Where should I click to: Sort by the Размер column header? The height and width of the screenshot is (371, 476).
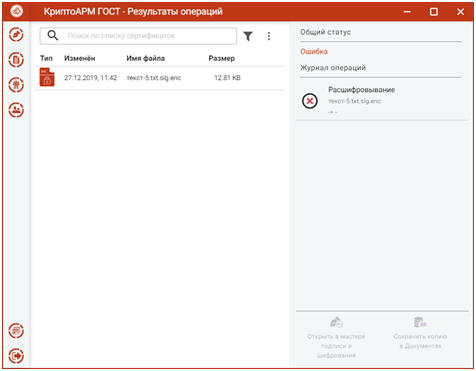click(222, 58)
